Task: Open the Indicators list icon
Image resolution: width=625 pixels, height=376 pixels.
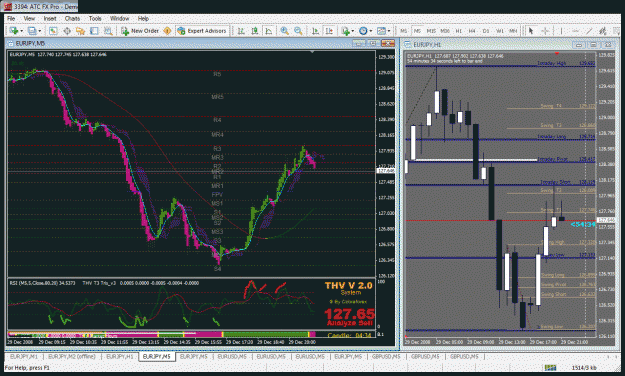Action: click(345, 31)
